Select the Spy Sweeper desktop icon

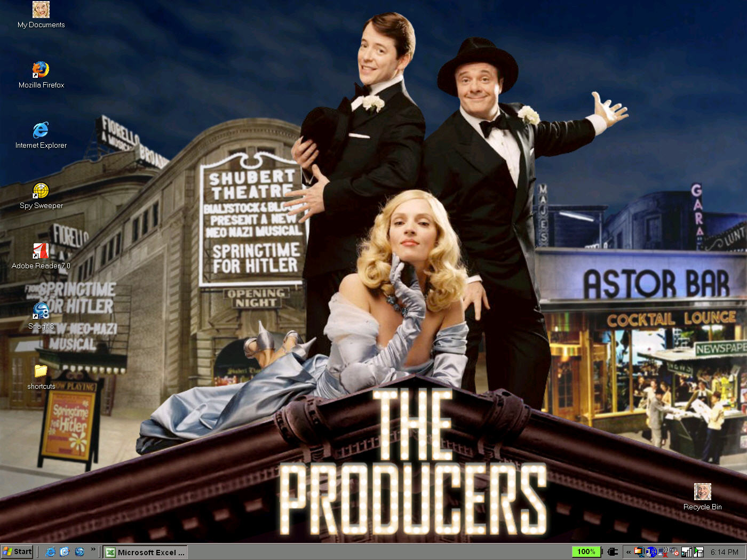(41, 190)
